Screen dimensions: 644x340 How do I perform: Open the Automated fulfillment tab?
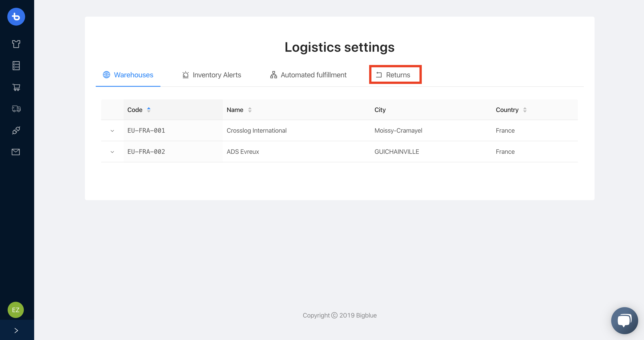308,75
